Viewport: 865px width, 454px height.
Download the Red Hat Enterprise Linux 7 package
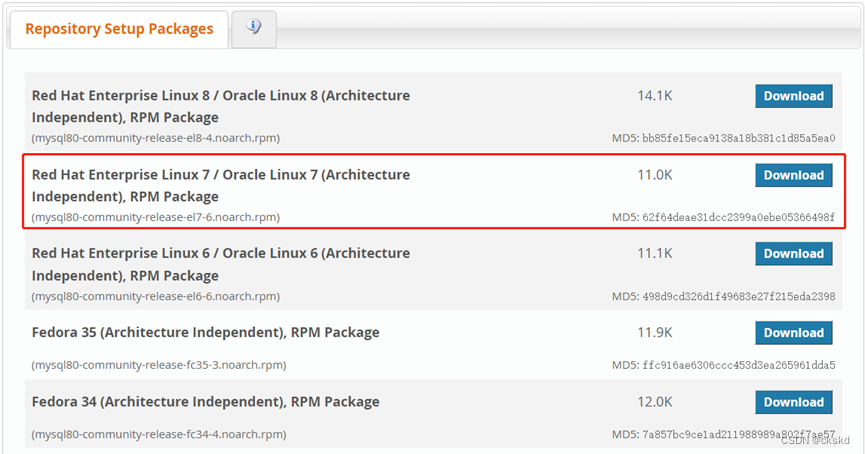(793, 175)
